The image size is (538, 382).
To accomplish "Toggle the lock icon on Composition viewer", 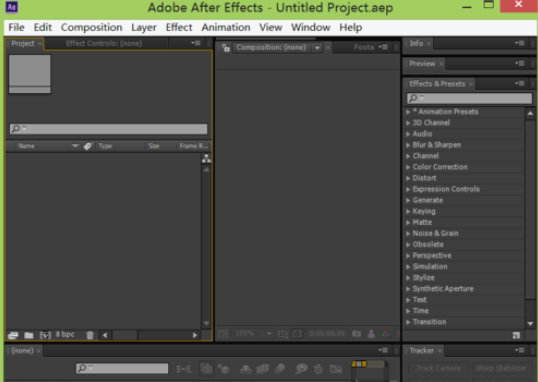I will tap(225, 48).
